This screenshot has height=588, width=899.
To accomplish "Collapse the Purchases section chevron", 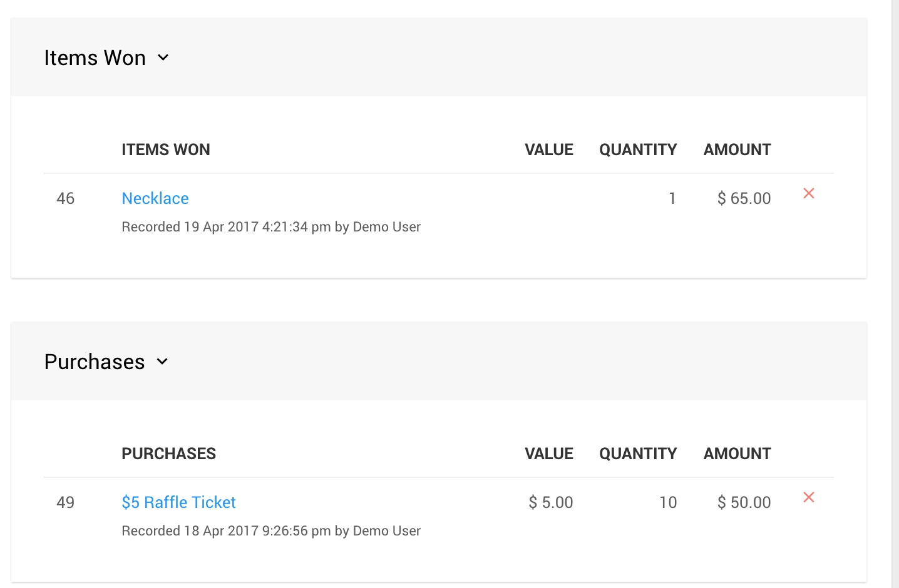I will [x=162, y=362].
